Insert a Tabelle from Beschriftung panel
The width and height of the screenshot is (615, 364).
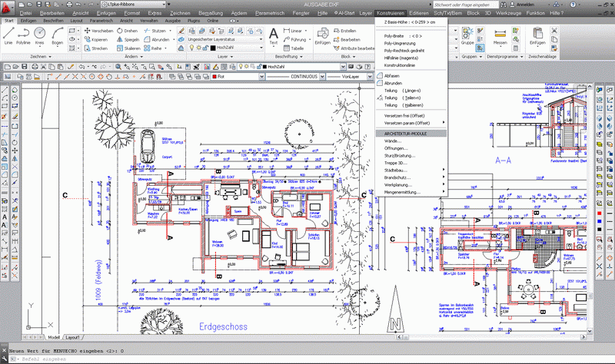(294, 48)
